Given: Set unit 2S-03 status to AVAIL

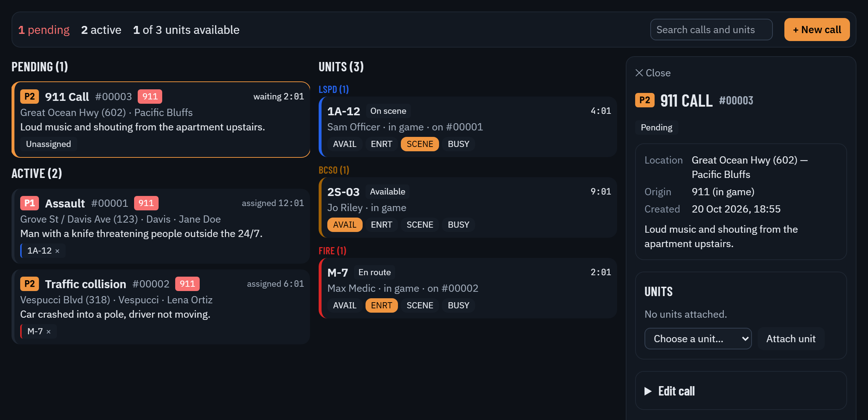Looking at the screenshot, I should click(x=345, y=225).
